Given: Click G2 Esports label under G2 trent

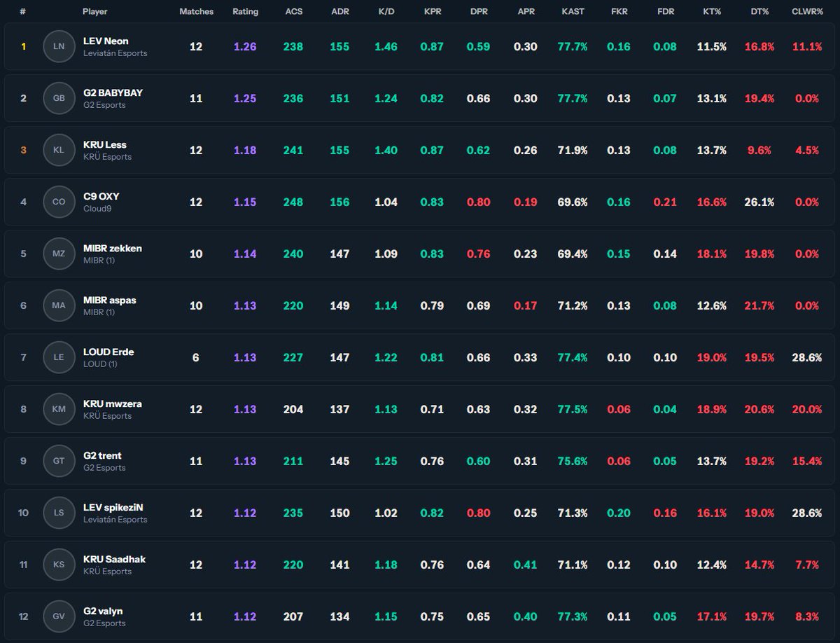Looking at the screenshot, I should [104, 468].
